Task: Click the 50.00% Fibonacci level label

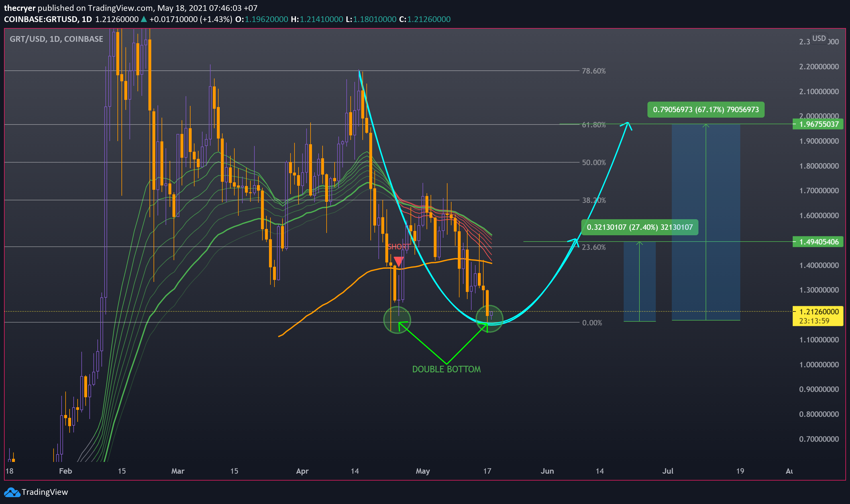Action: 594,163
